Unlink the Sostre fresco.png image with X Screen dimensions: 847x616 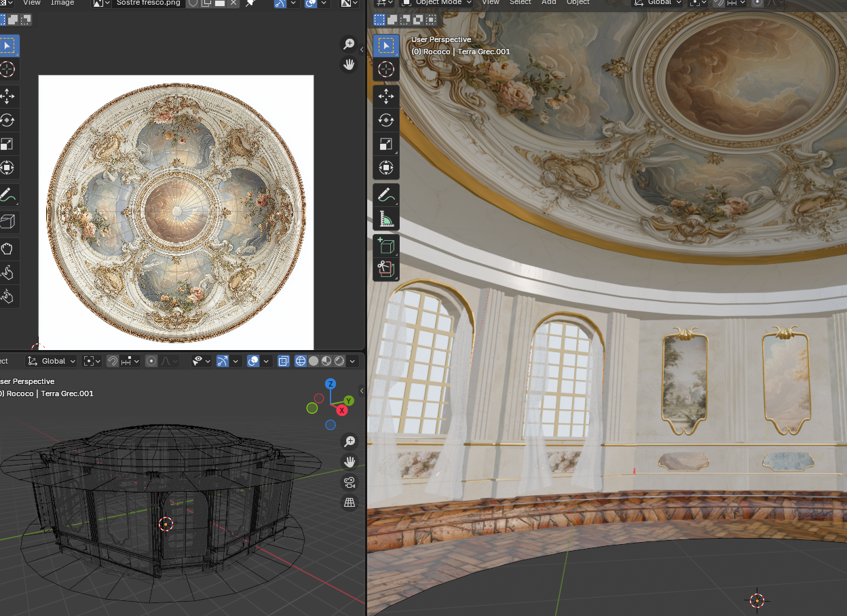tap(233, 3)
